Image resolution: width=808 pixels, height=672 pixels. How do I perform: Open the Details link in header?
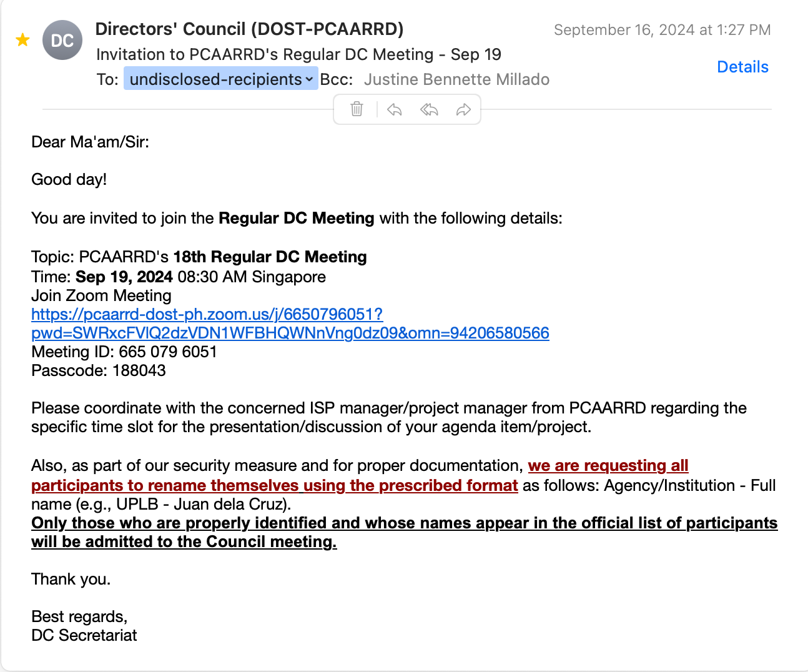[742, 67]
